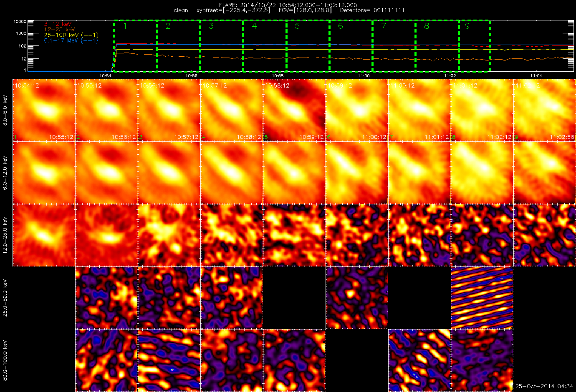The width and height of the screenshot is (576, 392).
Task: Choose 50.0-100.0 keV image in interval 2 column
Action: [106, 360]
